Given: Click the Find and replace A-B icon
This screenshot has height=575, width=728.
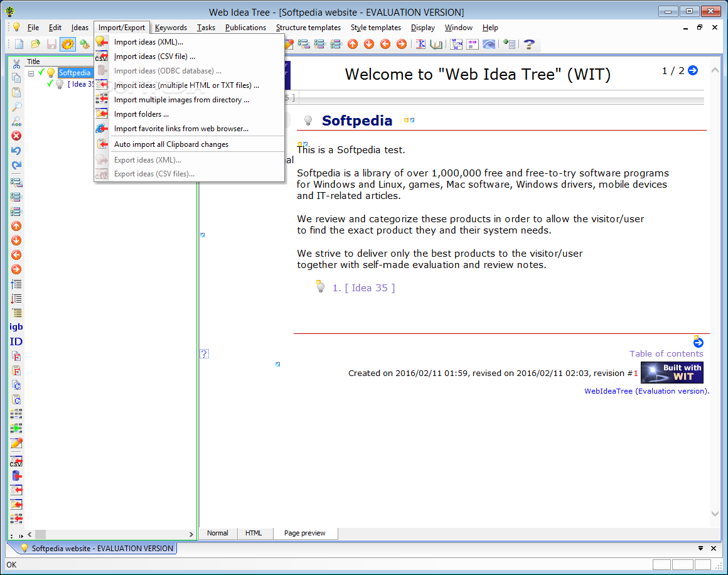Looking at the screenshot, I should tap(16, 122).
